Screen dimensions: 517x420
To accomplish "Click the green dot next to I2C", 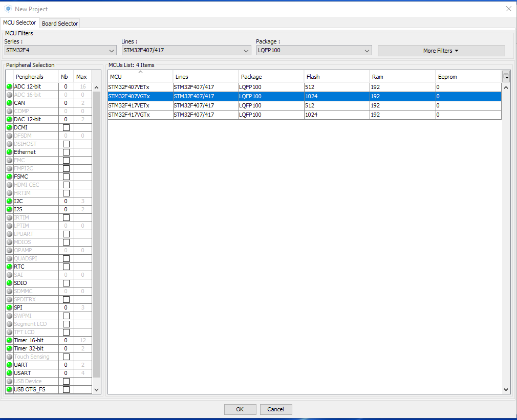I will 10,201.
